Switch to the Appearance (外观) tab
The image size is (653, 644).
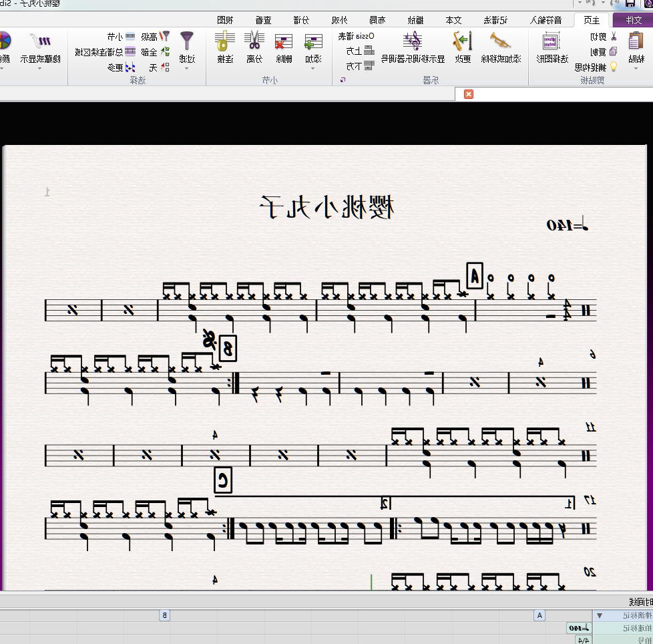tap(339, 20)
